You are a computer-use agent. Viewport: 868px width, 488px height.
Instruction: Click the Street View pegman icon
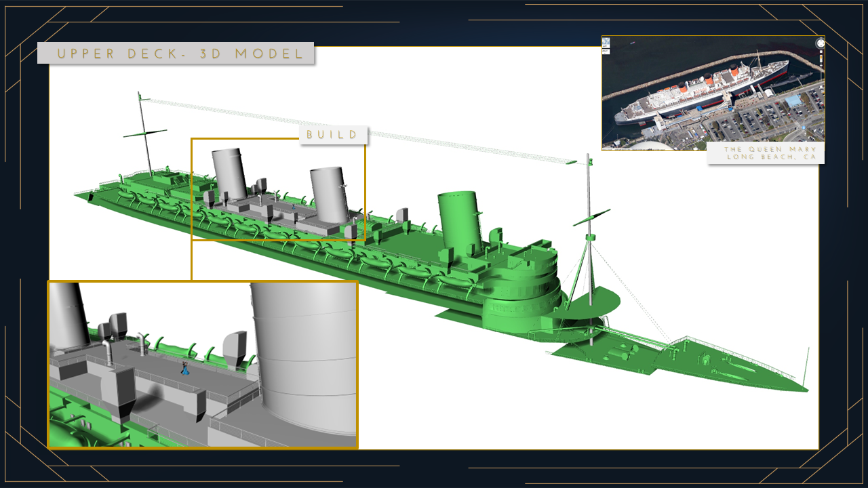821,59
